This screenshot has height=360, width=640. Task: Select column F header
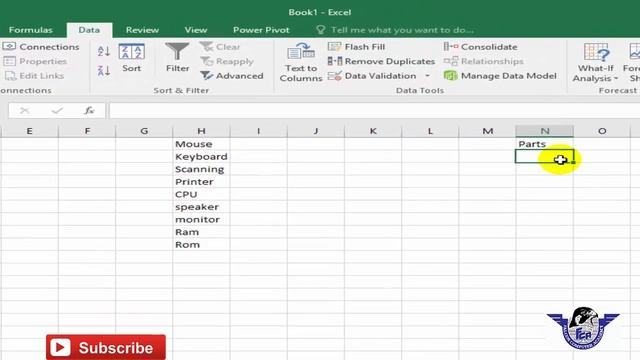coord(87,131)
